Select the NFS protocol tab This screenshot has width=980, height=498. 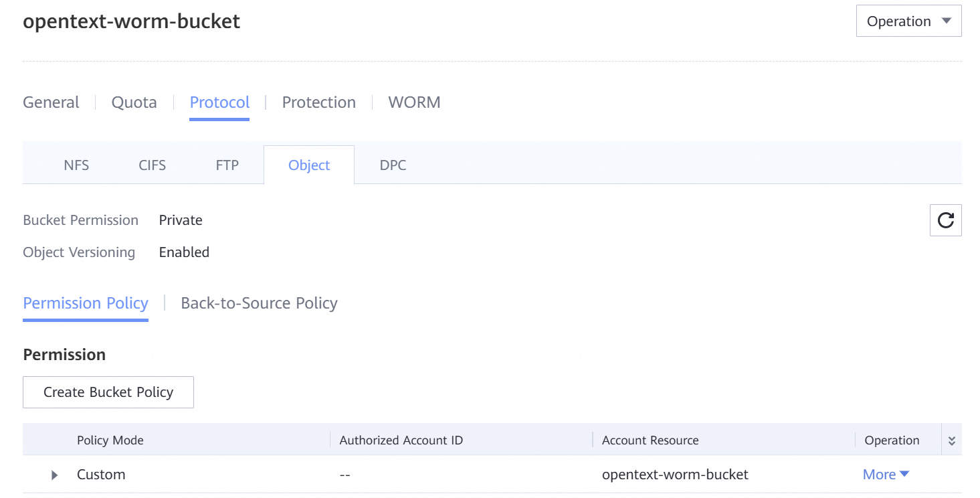tap(76, 165)
